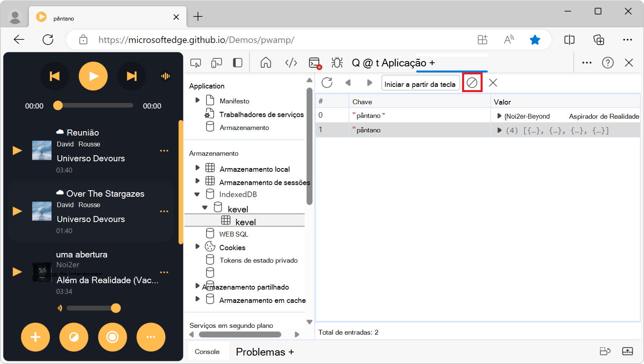
Task: Click the Iniciar a partir da tecla field
Action: tap(420, 83)
